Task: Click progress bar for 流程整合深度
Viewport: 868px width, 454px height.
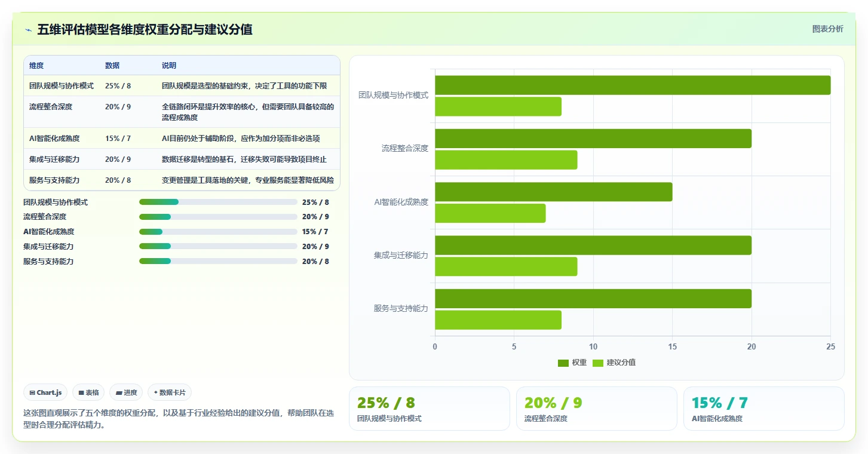Action: pos(218,217)
